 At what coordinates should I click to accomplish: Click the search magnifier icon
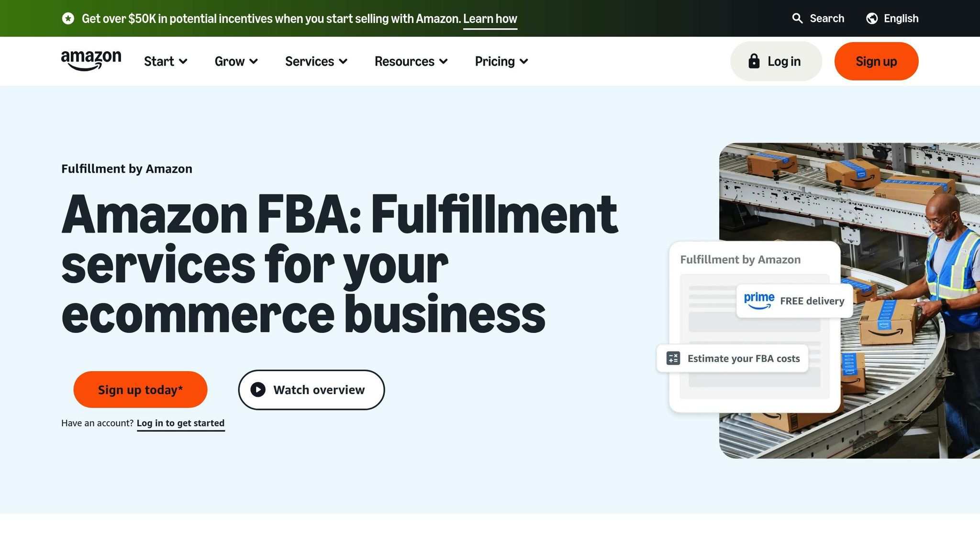click(797, 18)
